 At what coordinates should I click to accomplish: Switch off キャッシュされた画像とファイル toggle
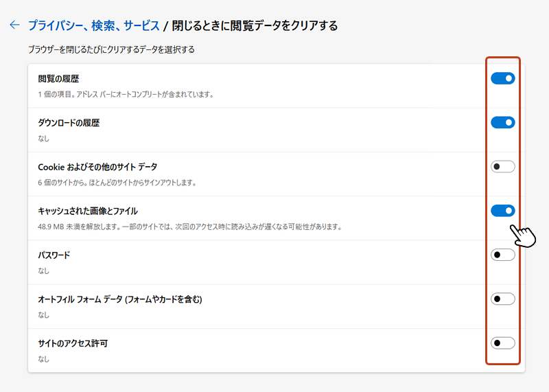(503, 211)
